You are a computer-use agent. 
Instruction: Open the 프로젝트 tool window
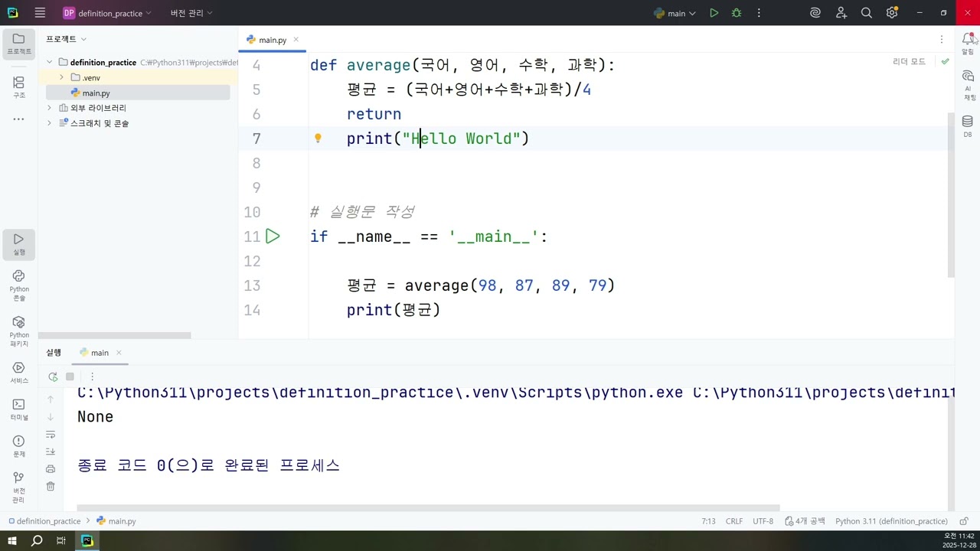pyautogui.click(x=19, y=44)
